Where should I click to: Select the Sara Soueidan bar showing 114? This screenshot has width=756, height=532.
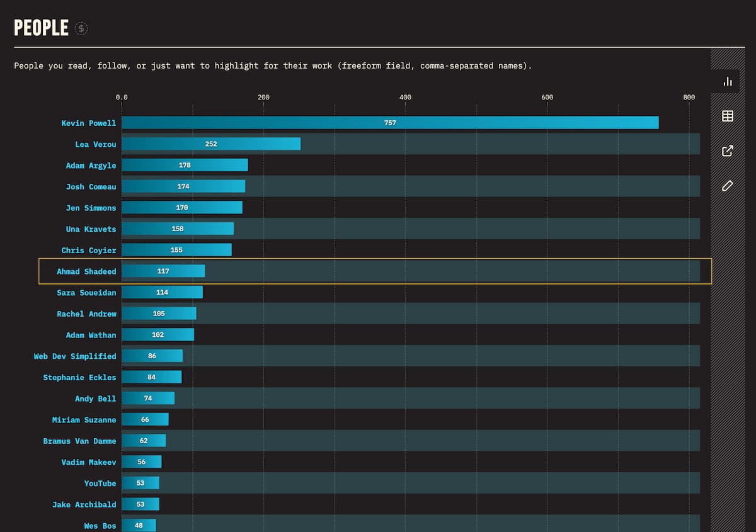click(162, 292)
